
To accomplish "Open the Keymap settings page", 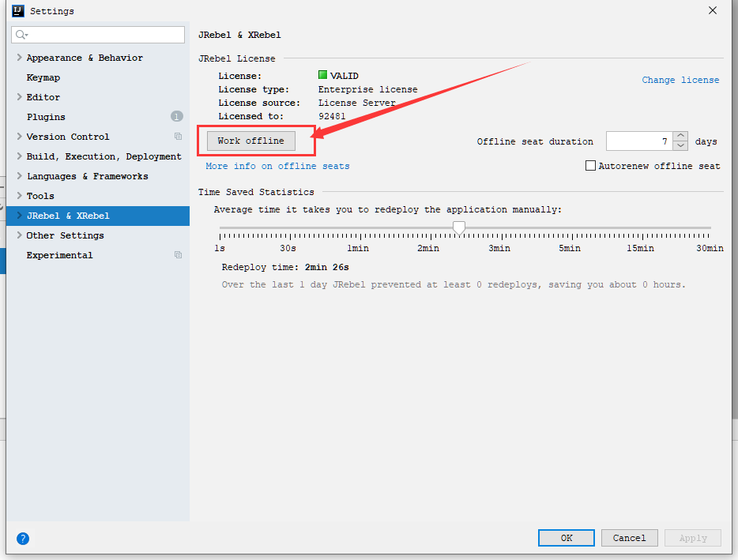I will coord(43,77).
